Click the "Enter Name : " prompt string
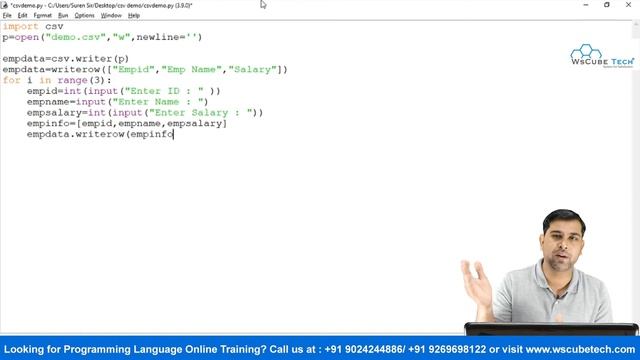Screen dimensions: 640x360 [158, 102]
